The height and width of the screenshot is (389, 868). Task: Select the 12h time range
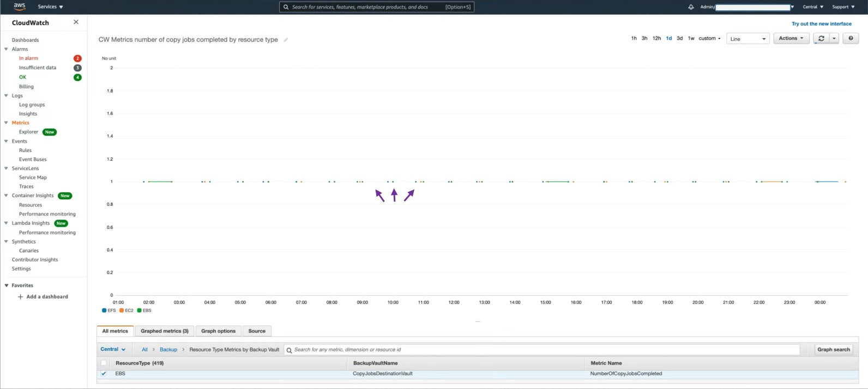656,38
